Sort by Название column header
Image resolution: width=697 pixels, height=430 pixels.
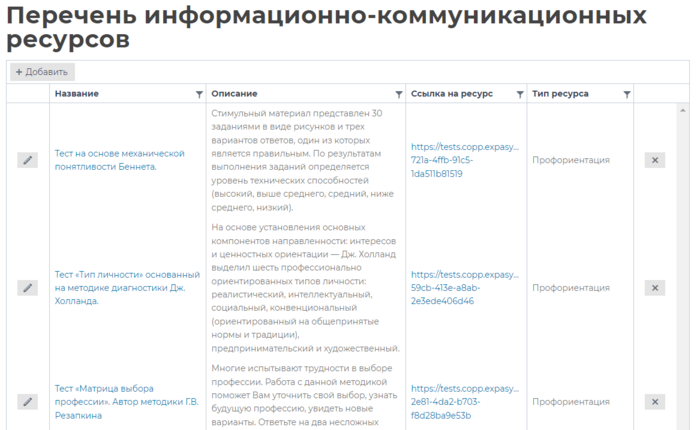(77, 94)
